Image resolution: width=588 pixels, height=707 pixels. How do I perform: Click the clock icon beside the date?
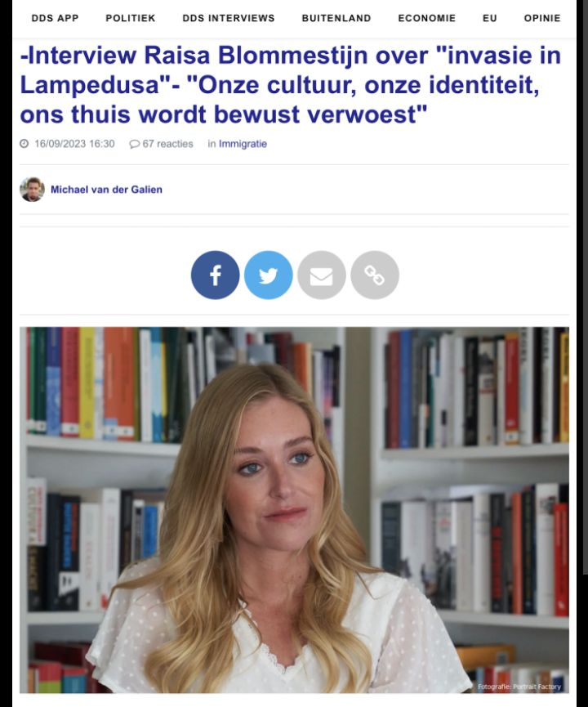[24, 144]
